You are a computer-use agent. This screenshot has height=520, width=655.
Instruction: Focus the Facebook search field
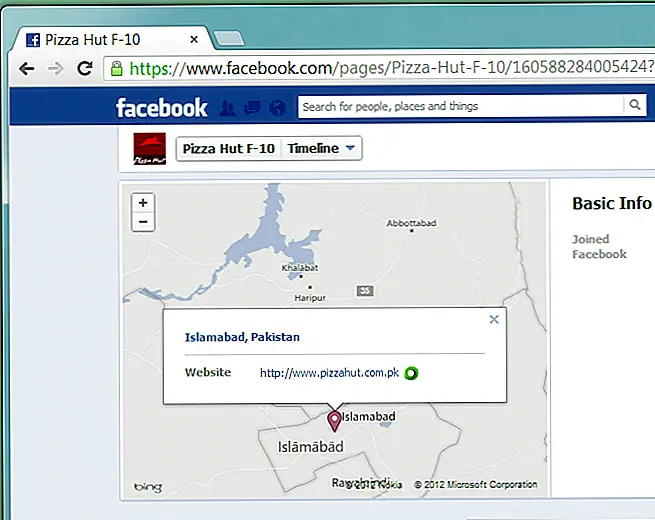(x=460, y=107)
